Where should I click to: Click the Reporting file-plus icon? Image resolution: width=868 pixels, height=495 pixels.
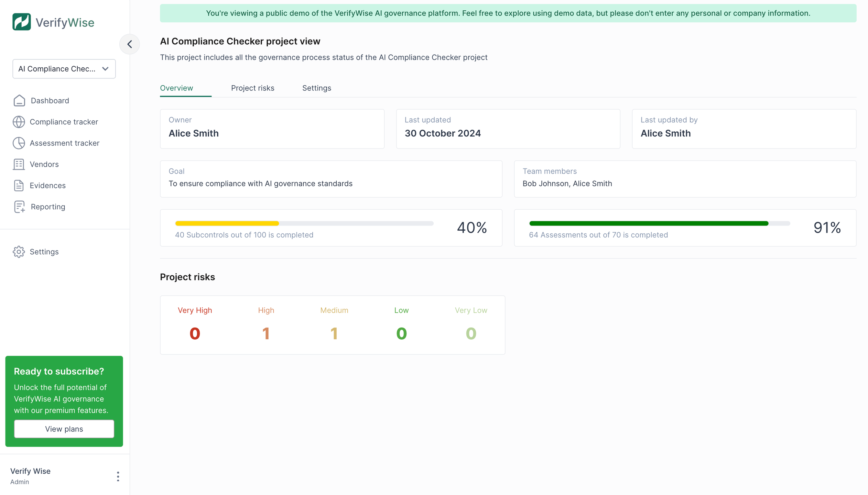click(x=19, y=207)
